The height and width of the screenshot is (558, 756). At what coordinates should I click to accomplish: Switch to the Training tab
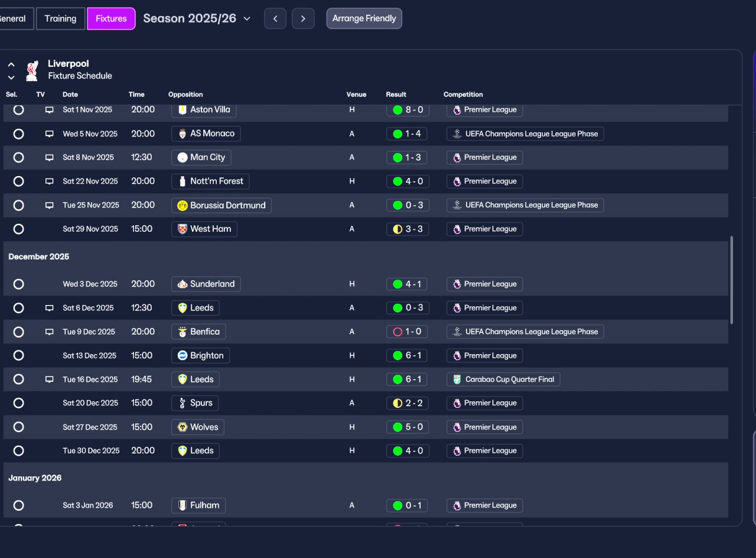(x=60, y=18)
